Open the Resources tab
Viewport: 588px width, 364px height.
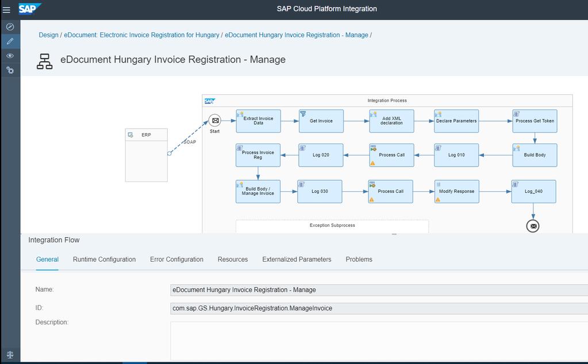pos(233,259)
